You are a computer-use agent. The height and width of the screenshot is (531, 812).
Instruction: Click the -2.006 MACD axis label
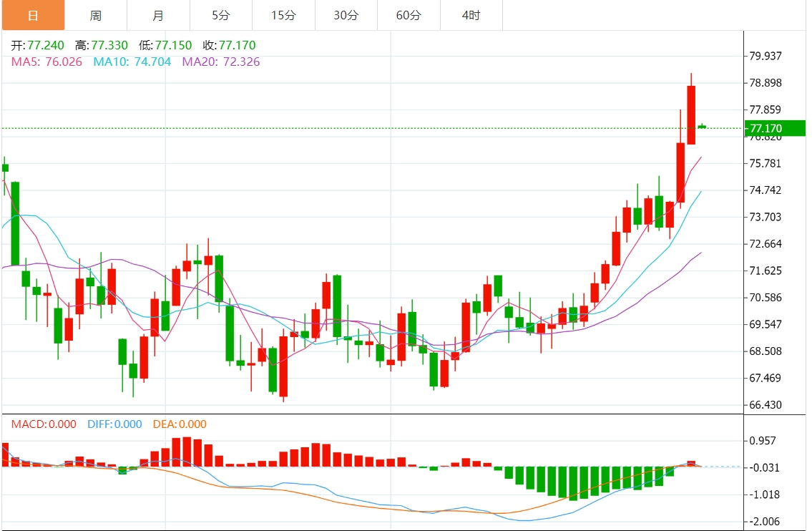[x=764, y=521]
